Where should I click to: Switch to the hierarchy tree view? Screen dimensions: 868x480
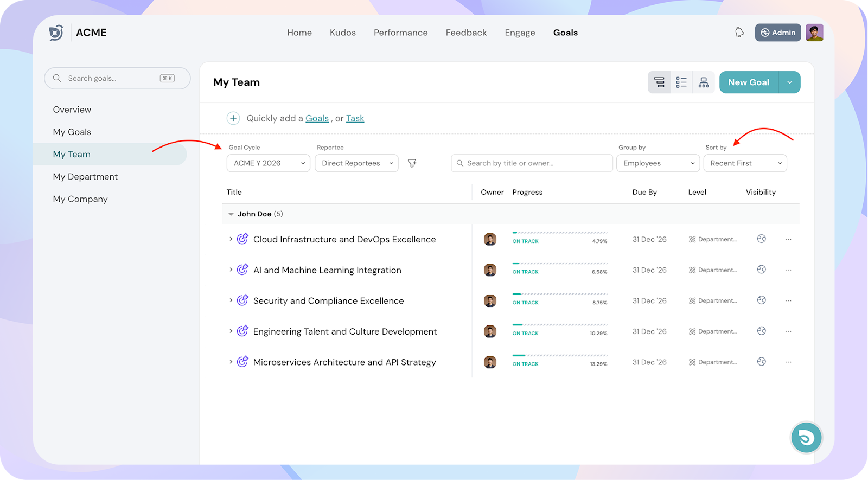pos(659,82)
